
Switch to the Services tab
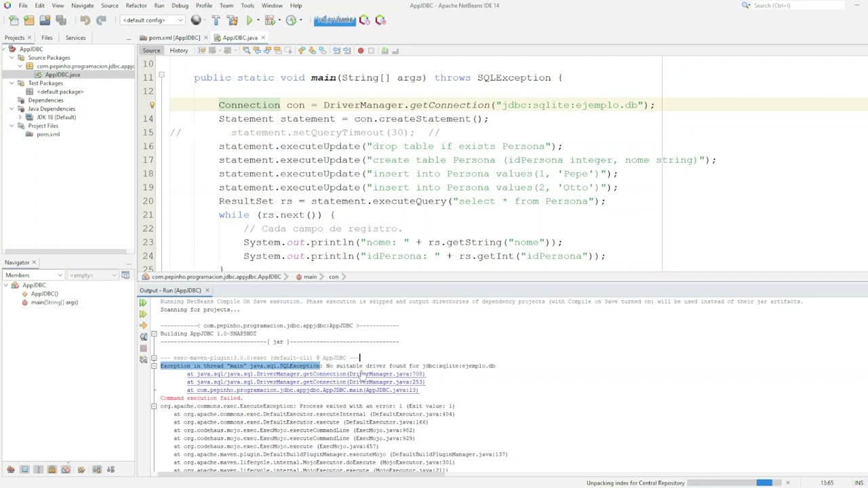75,38
